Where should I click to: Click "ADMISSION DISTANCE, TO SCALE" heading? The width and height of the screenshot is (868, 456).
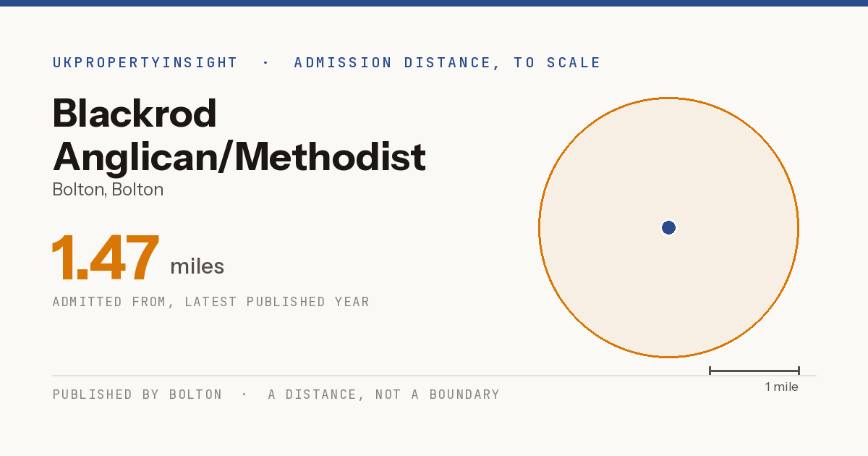[447, 63]
